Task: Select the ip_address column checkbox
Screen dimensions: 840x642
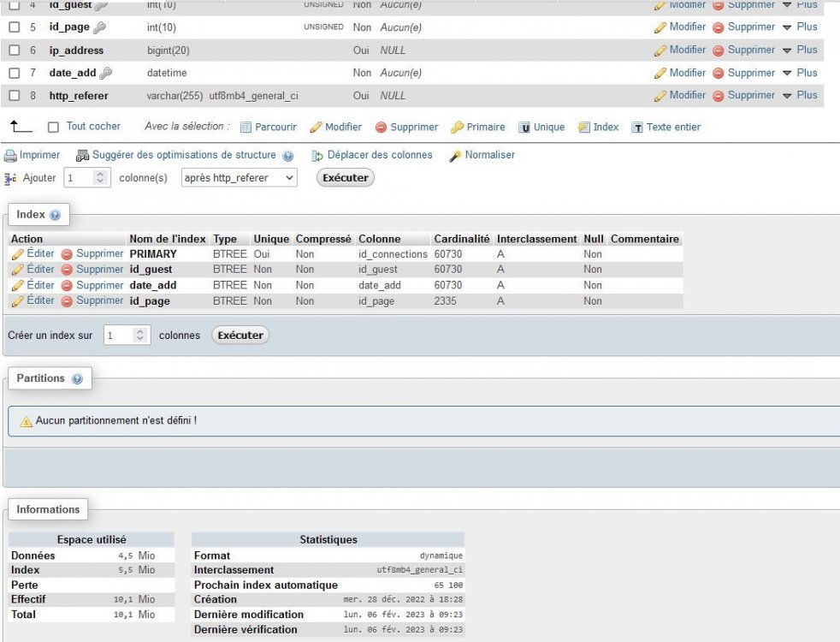Action: tap(14, 51)
